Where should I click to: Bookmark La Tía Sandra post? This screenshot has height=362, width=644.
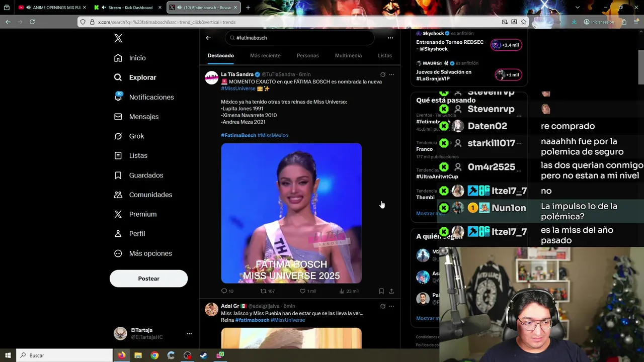pos(381,291)
